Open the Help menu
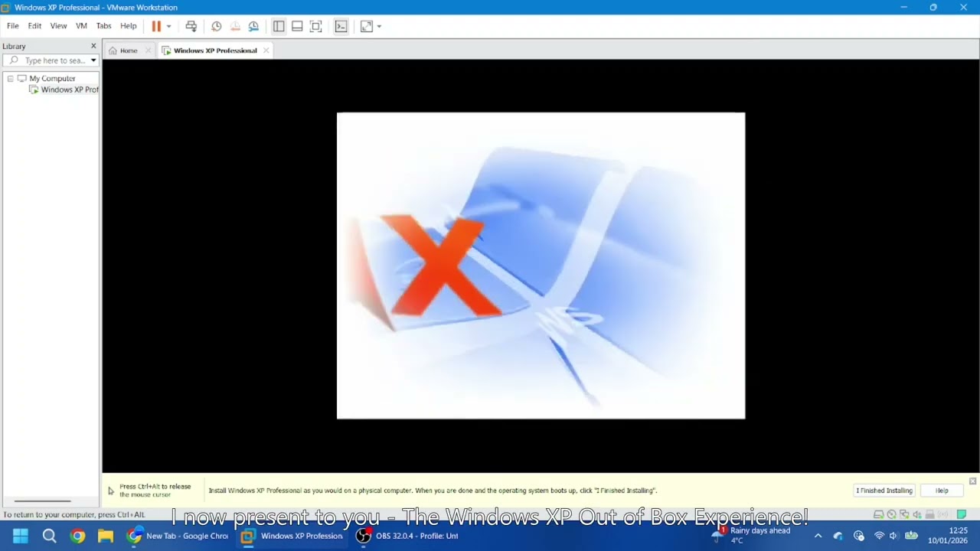 click(129, 26)
